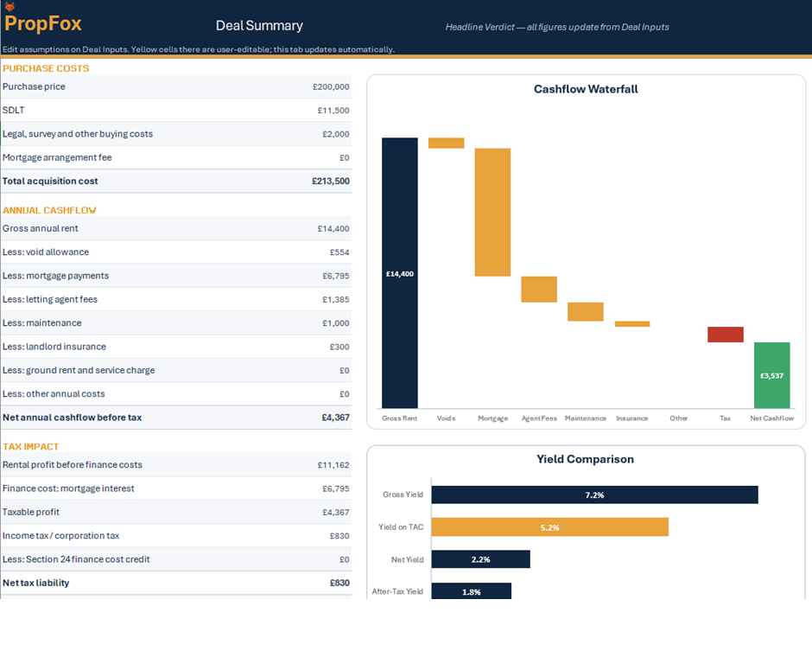Click the Yield on TAC 5.2% bar
The height and width of the screenshot is (657, 812).
click(550, 527)
